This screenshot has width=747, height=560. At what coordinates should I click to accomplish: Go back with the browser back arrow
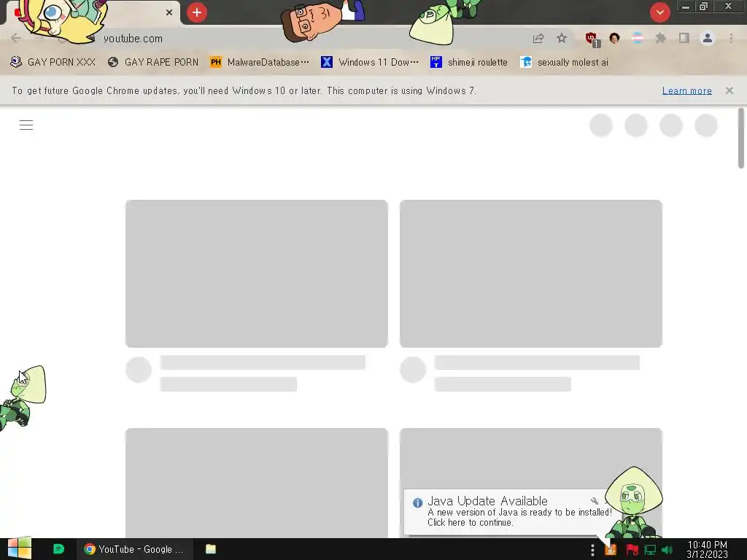(16, 38)
